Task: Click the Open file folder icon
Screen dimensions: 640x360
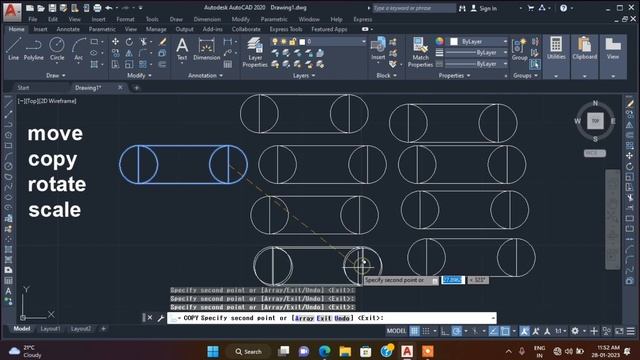Action: [x=41, y=8]
